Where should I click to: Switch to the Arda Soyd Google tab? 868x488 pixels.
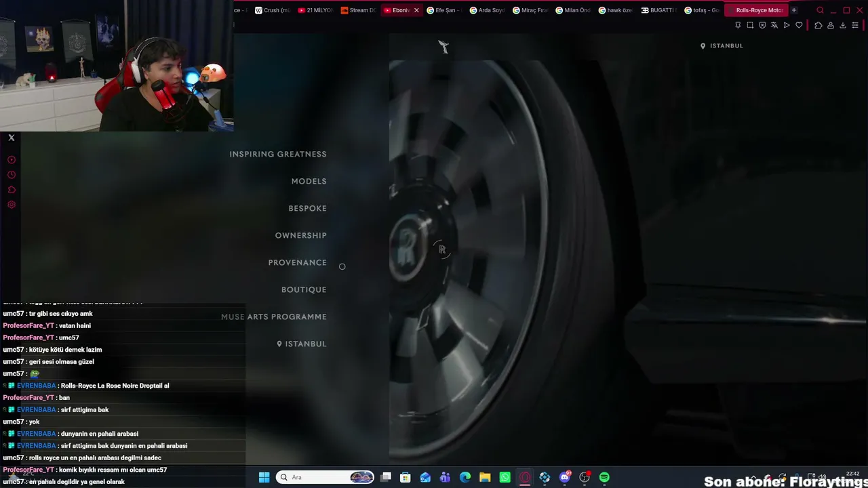pos(487,10)
